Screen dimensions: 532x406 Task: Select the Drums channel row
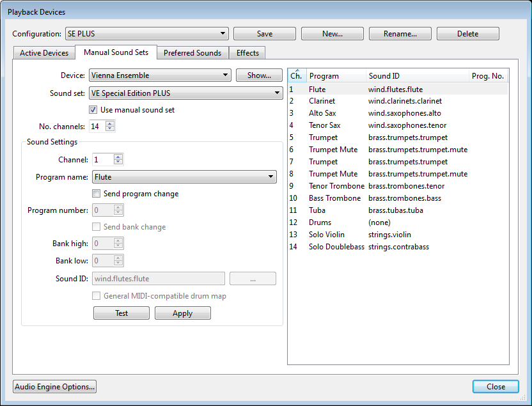coord(398,223)
